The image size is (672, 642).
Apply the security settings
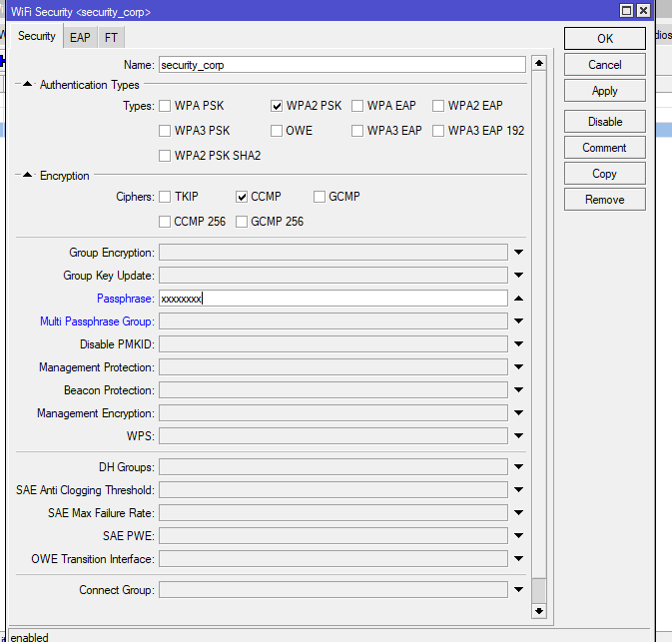(x=605, y=91)
